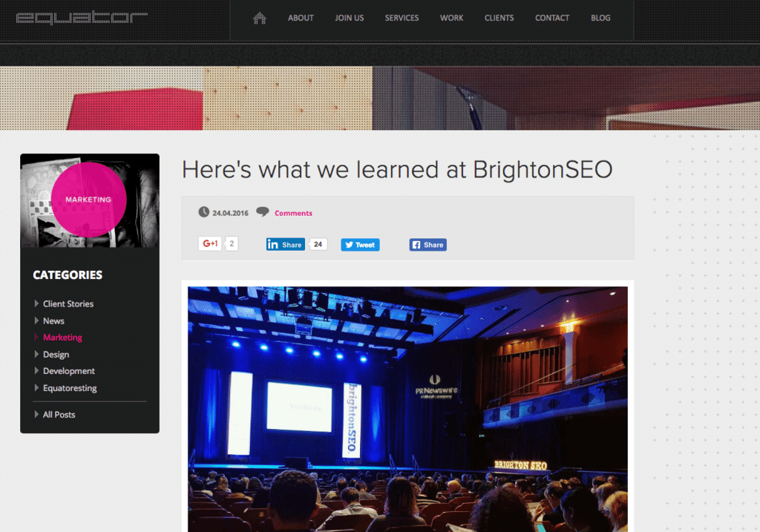760x532 pixels.
Task: Open the Blog from navigation
Action: coord(600,18)
